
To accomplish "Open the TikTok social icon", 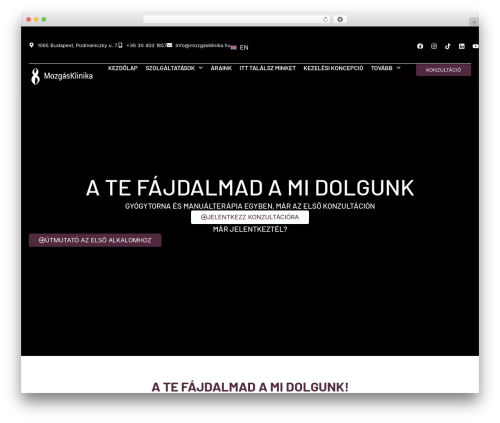I will pyautogui.click(x=448, y=46).
